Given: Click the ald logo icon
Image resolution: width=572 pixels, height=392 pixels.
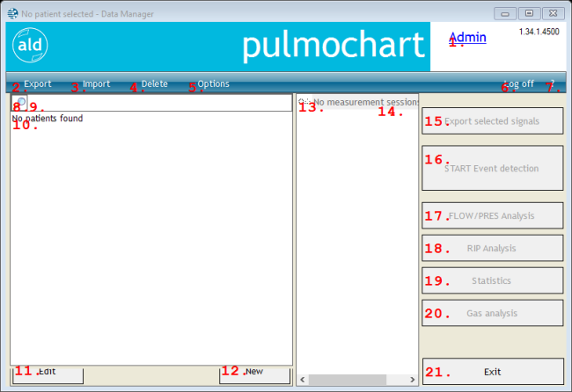Looking at the screenshot, I should [x=32, y=47].
